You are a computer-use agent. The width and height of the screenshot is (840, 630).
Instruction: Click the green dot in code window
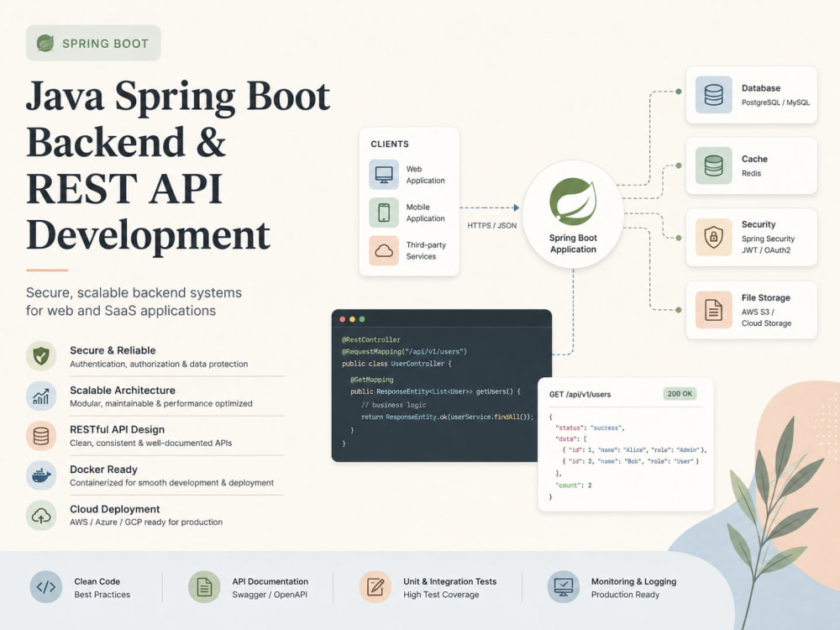[x=361, y=319]
